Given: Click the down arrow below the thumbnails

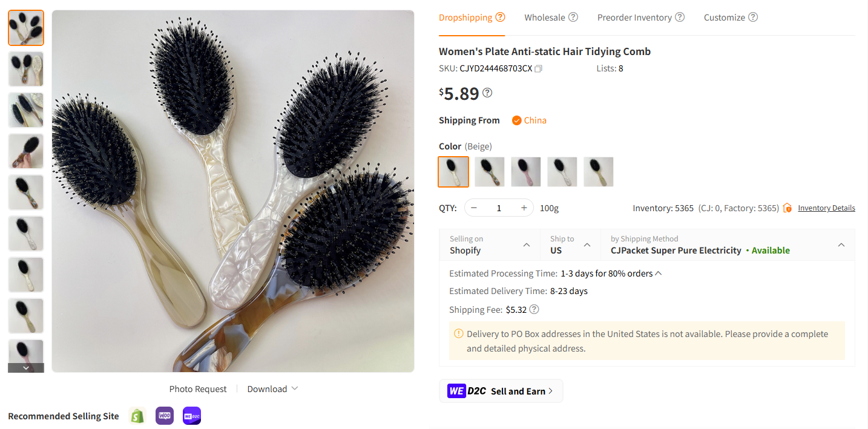Looking at the screenshot, I should coord(25,367).
